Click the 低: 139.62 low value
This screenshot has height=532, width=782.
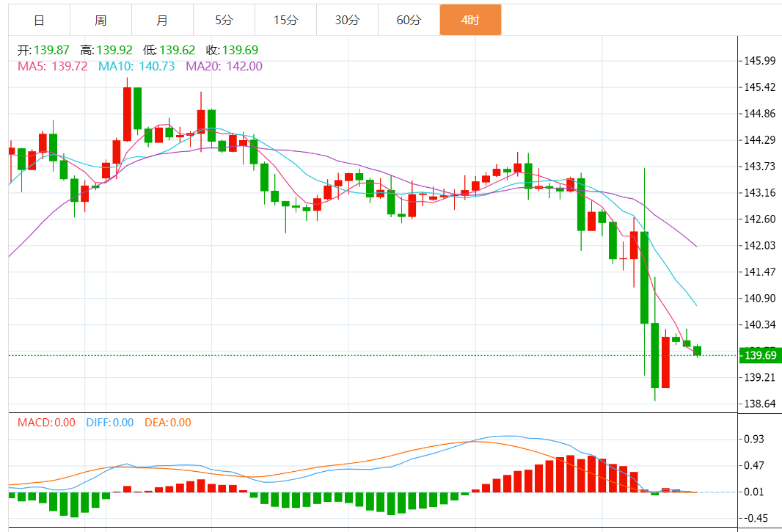169,50
